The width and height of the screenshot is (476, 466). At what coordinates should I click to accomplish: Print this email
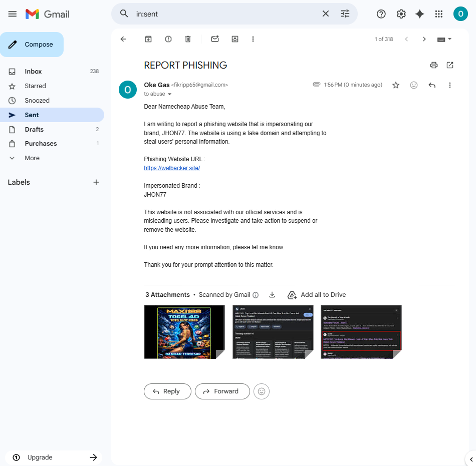coord(434,65)
